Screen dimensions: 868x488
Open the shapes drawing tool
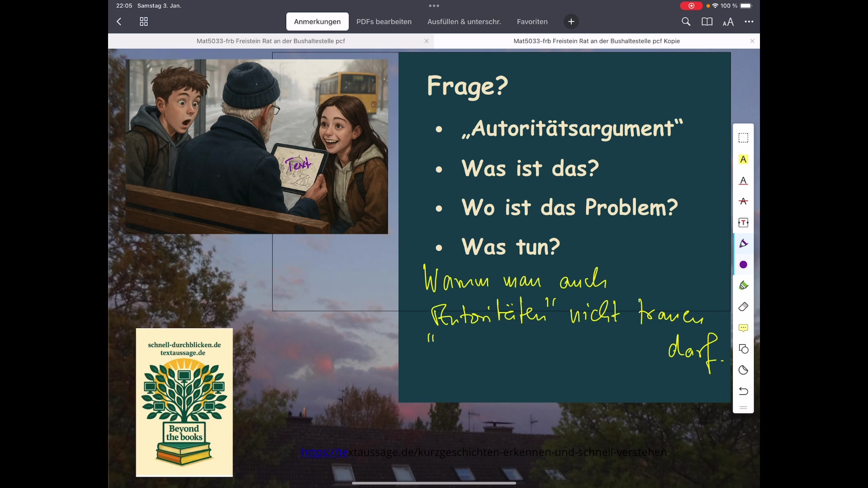coord(743,349)
